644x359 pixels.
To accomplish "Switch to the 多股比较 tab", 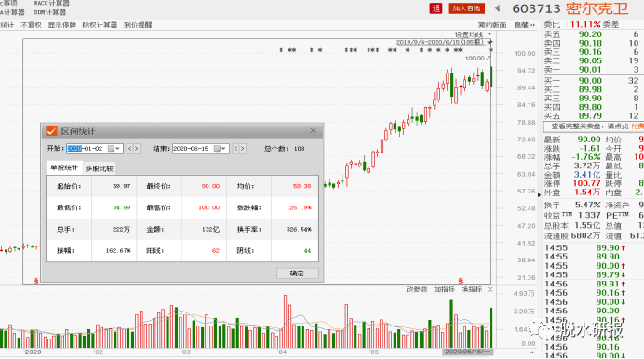I will [x=99, y=168].
